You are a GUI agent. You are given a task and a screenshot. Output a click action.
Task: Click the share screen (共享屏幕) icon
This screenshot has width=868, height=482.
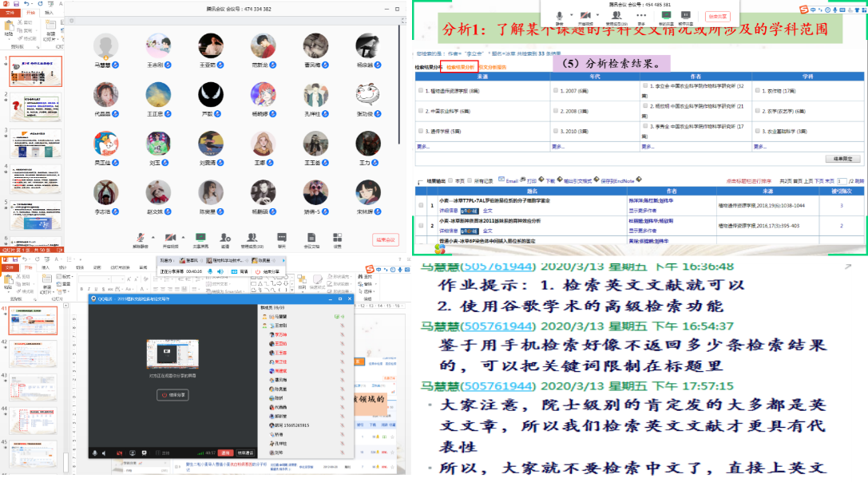(x=200, y=237)
